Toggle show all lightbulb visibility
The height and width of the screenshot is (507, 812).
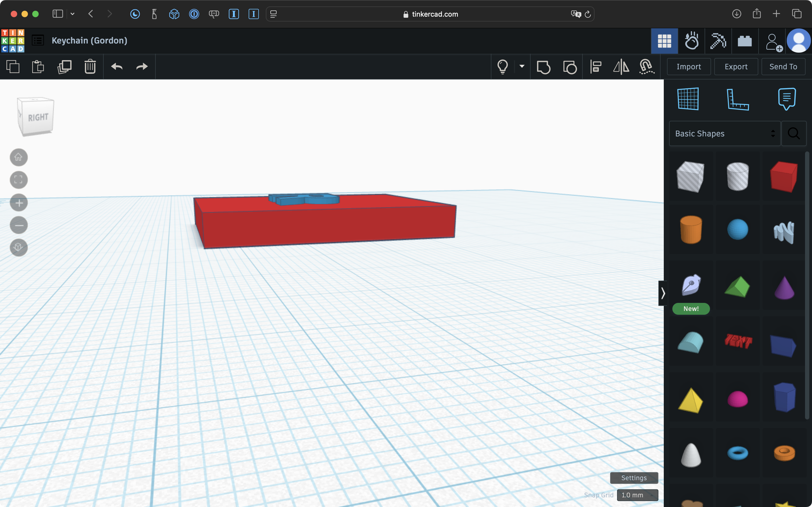point(502,67)
